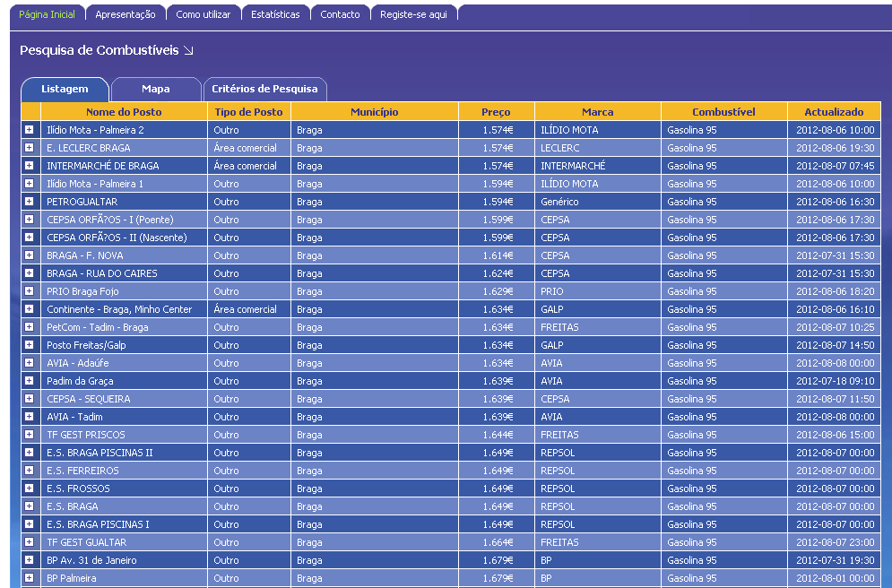Screen dimensions: 892x588
Task: Expand the PETROGUALTAR row
Action: (29, 202)
